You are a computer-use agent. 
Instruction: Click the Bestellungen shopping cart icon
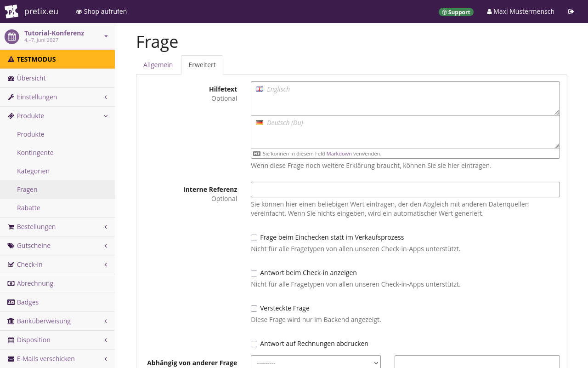click(x=11, y=227)
